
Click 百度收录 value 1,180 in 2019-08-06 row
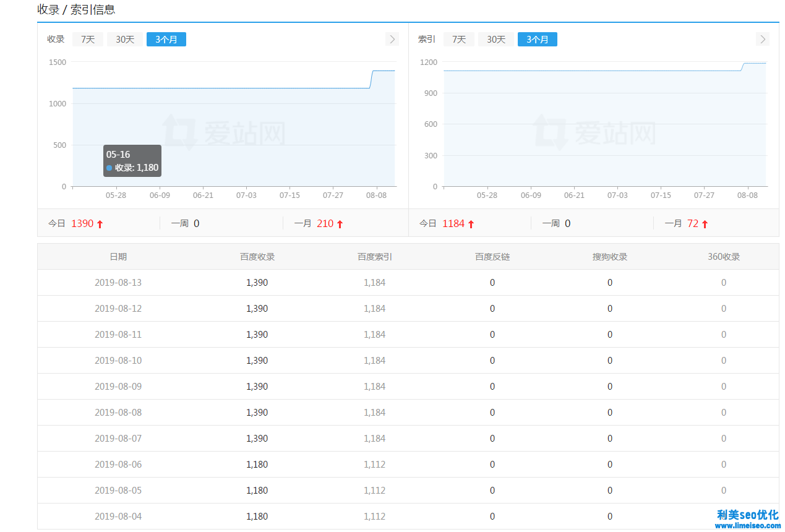(257, 465)
